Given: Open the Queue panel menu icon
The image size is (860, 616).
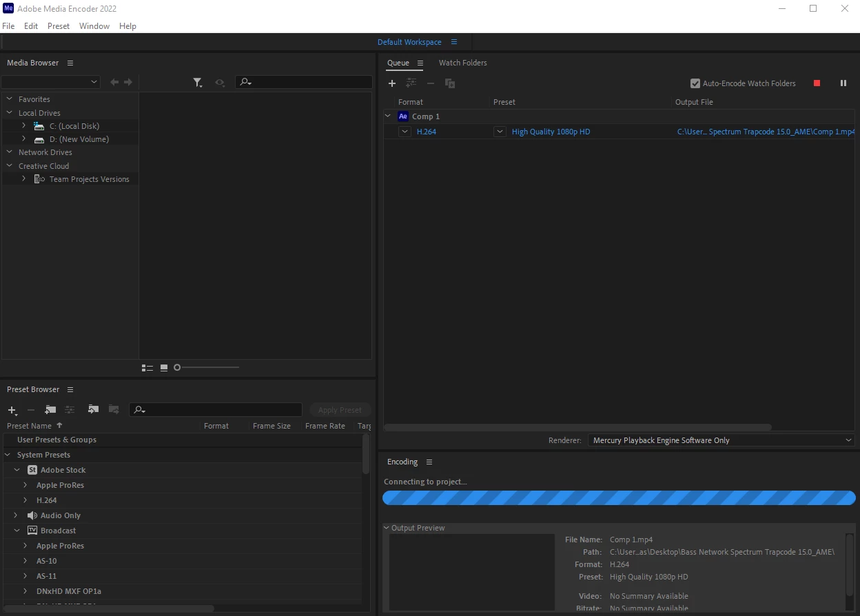Looking at the screenshot, I should click(420, 63).
